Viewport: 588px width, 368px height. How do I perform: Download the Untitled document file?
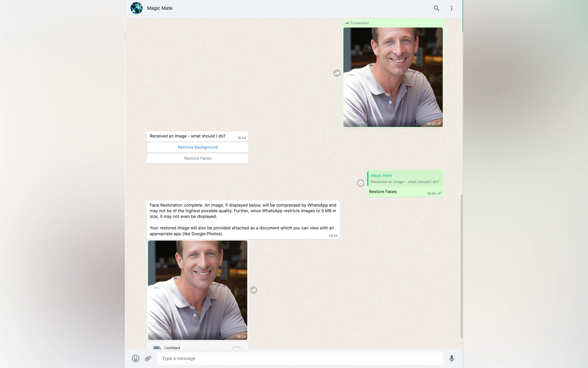pos(236,348)
